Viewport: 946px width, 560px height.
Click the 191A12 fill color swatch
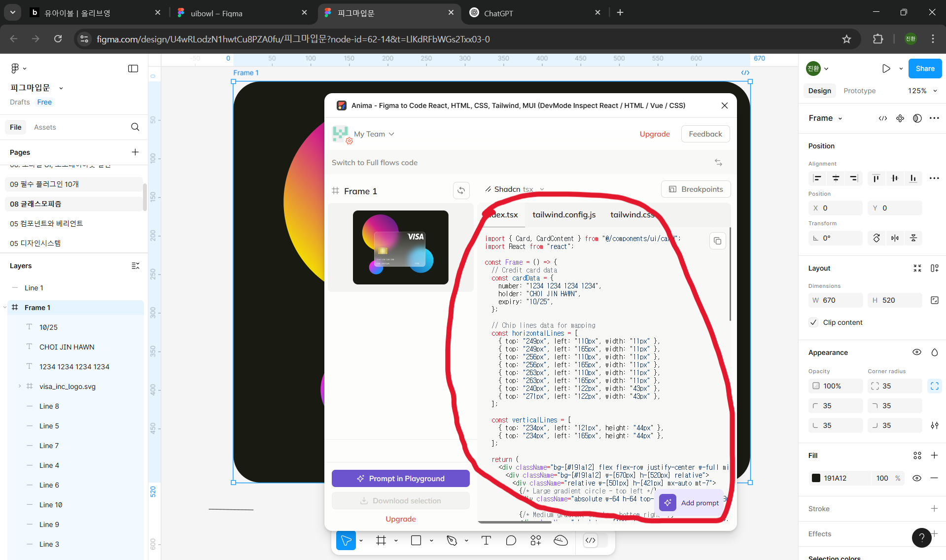click(816, 478)
